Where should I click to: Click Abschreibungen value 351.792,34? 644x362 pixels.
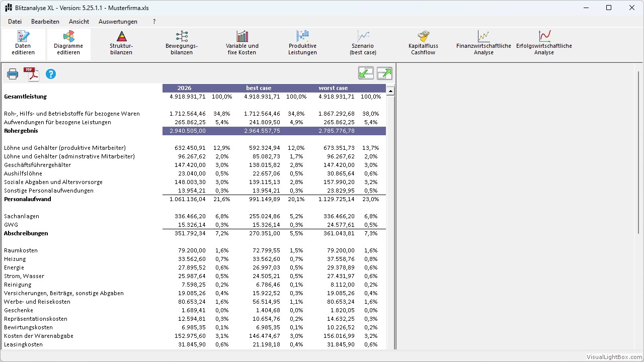(x=190, y=233)
